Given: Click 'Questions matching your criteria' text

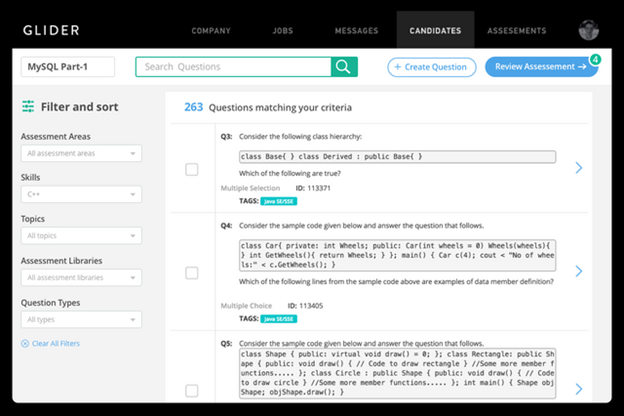Looking at the screenshot, I should click(x=280, y=107).
